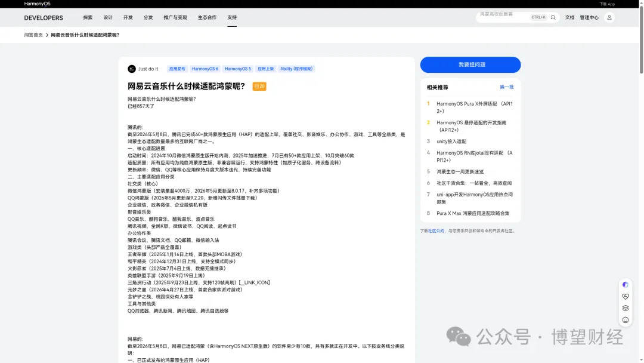Screen dimensions: 644x363
Task: Click 下载 App link at top right
Action: pyautogui.click(x=607, y=4)
